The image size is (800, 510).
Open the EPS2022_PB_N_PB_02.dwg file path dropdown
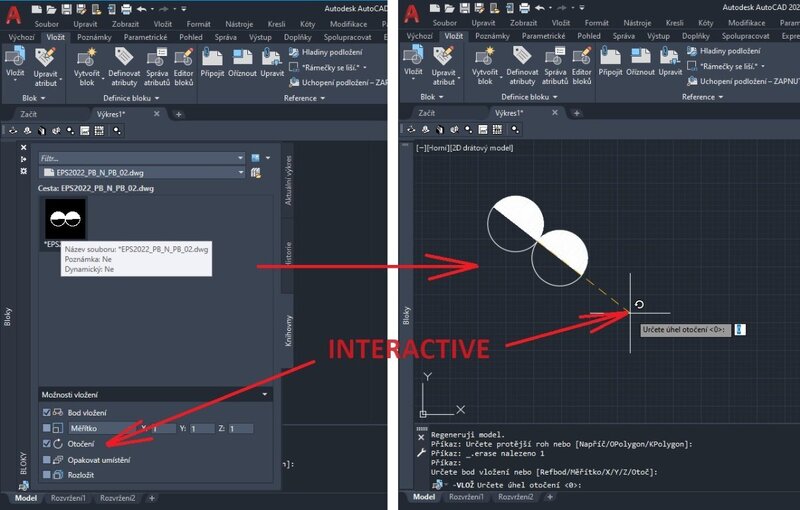click(240, 172)
